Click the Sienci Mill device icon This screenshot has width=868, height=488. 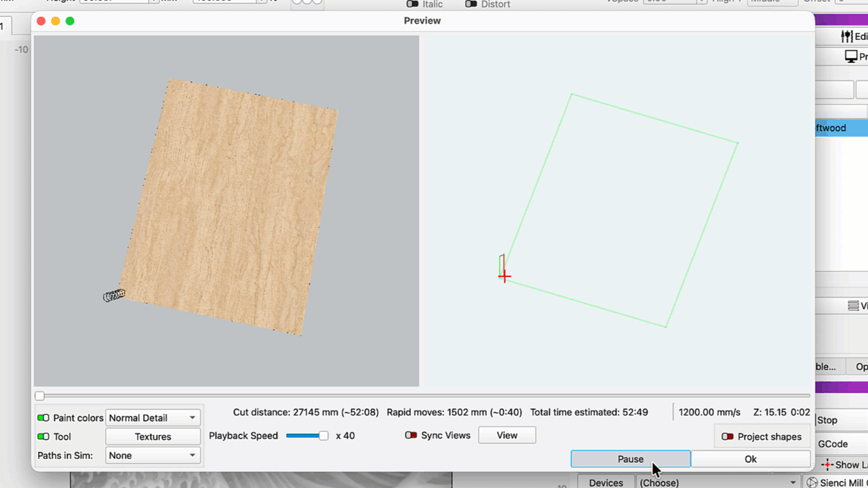coord(812,483)
